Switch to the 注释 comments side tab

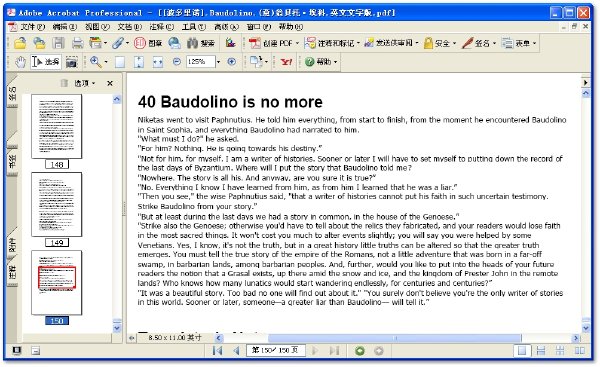(x=12, y=272)
